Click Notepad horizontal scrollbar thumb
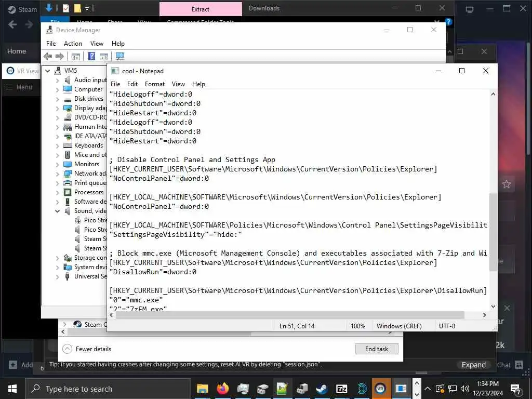 coord(290,315)
